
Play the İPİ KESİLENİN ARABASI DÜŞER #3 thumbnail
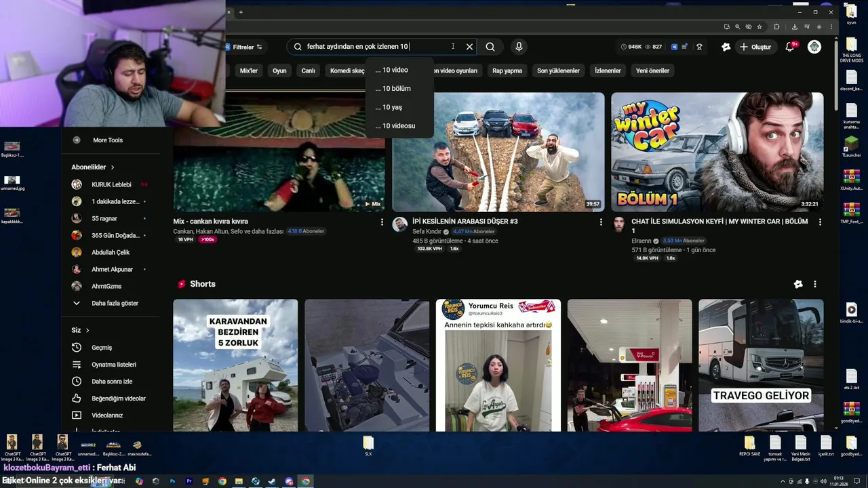click(x=498, y=152)
